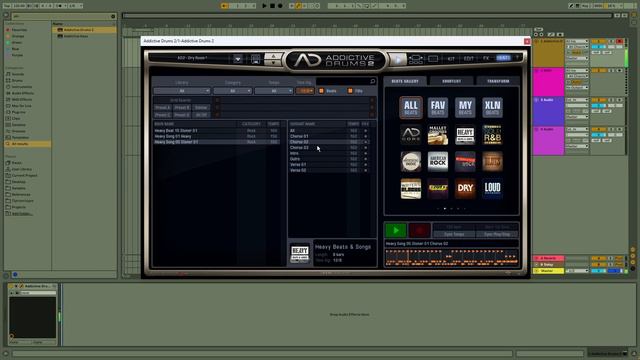Open the KIT page

pyautogui.click(x=451, y=59)
